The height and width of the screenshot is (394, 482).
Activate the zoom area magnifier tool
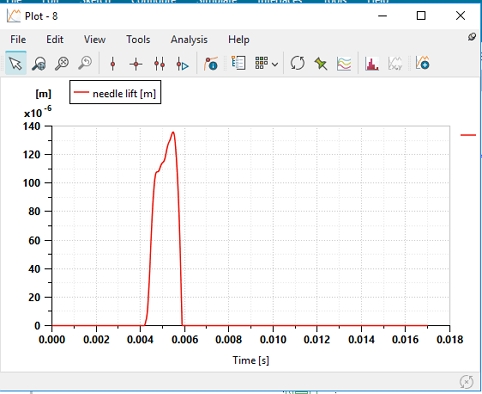click(x=39, y=63)
